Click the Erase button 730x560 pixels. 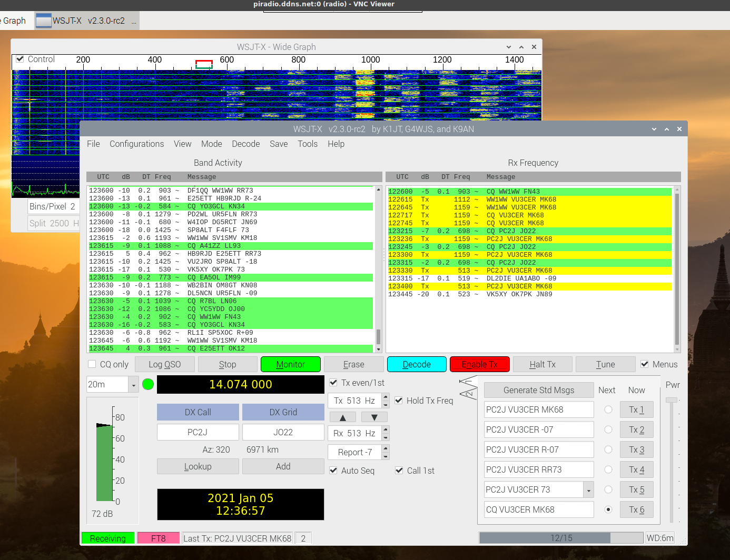point(354,364)
